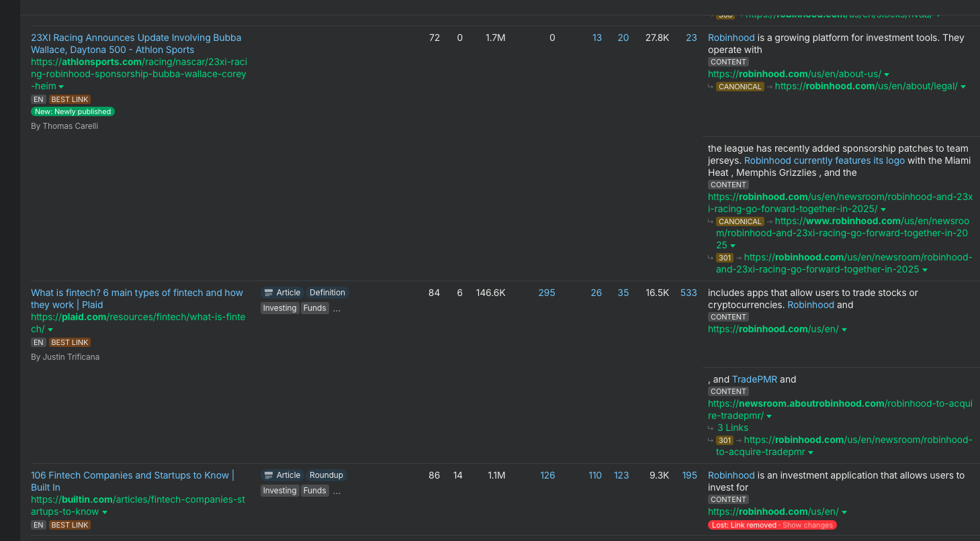The image size is (980, 541).
Task: Expand the '3 Links' group under the newsroom URL
Action: coord(732,428)
